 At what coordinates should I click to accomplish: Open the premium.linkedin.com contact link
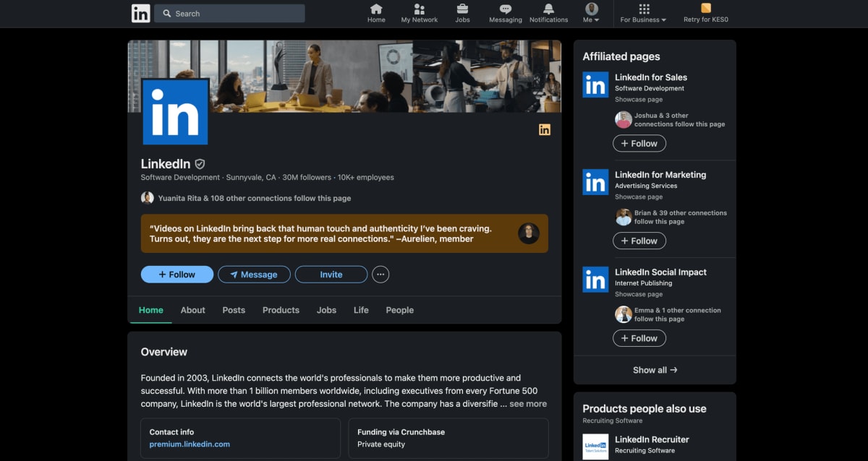coord(190,444)
